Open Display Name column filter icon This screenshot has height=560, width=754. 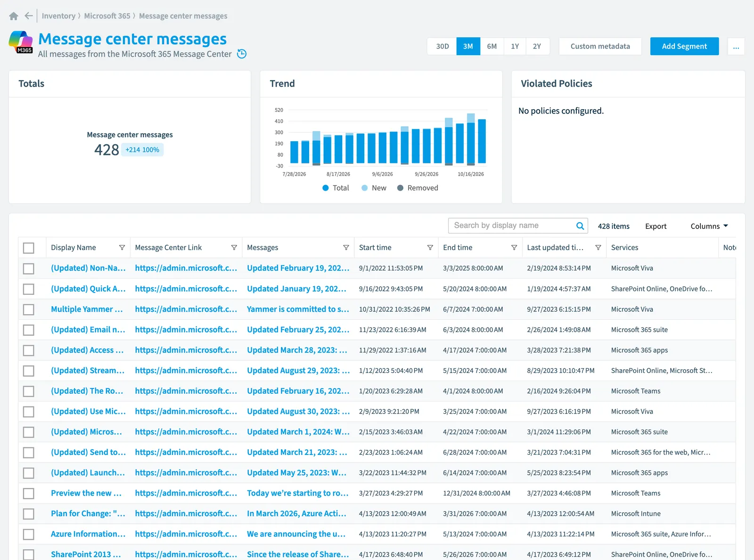(x=122, y=248)
